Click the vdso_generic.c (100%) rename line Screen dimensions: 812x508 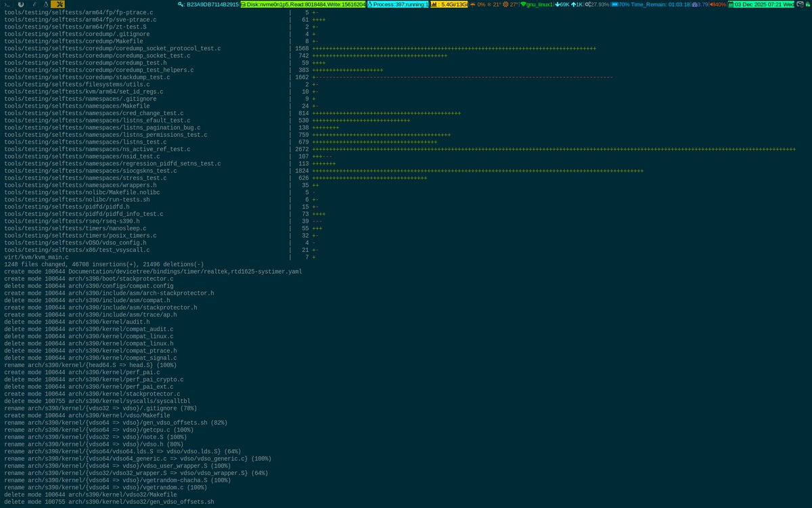(x=137, y=459)
